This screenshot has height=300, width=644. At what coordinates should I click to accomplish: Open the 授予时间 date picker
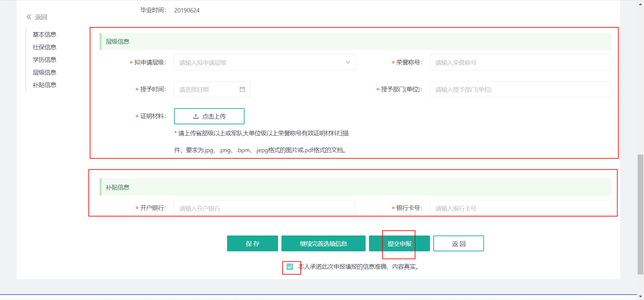point(208,89)
